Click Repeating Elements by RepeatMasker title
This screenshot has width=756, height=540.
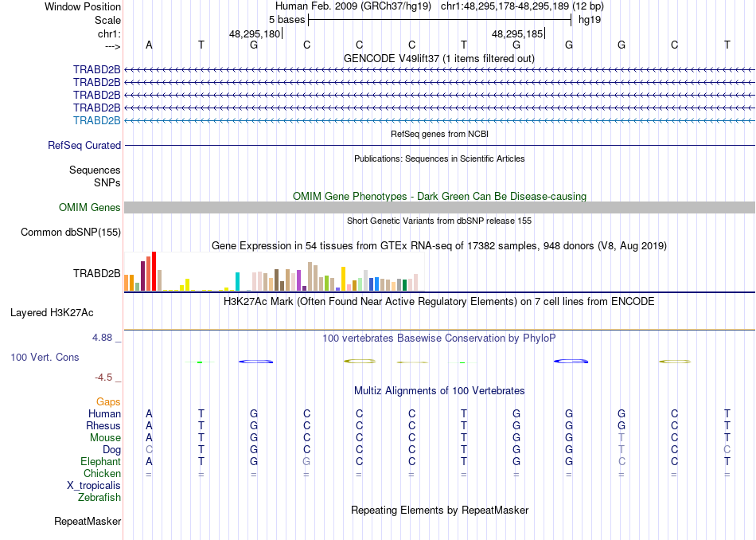click(439, 511)
